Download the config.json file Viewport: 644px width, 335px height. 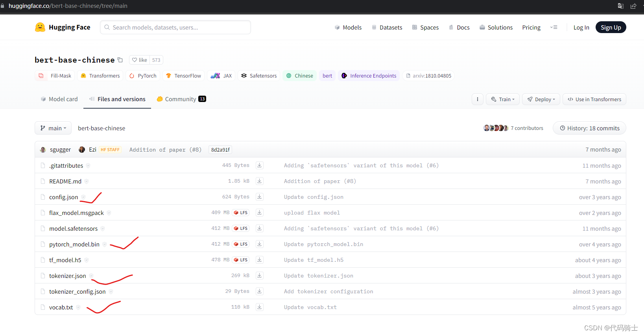[x=259, y=197]
